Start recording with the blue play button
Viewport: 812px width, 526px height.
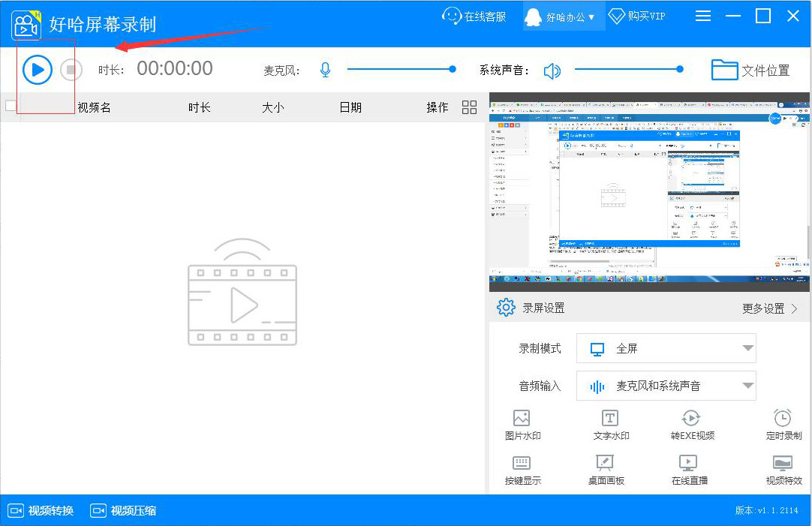pyautogui.click(x=38, y=69)
